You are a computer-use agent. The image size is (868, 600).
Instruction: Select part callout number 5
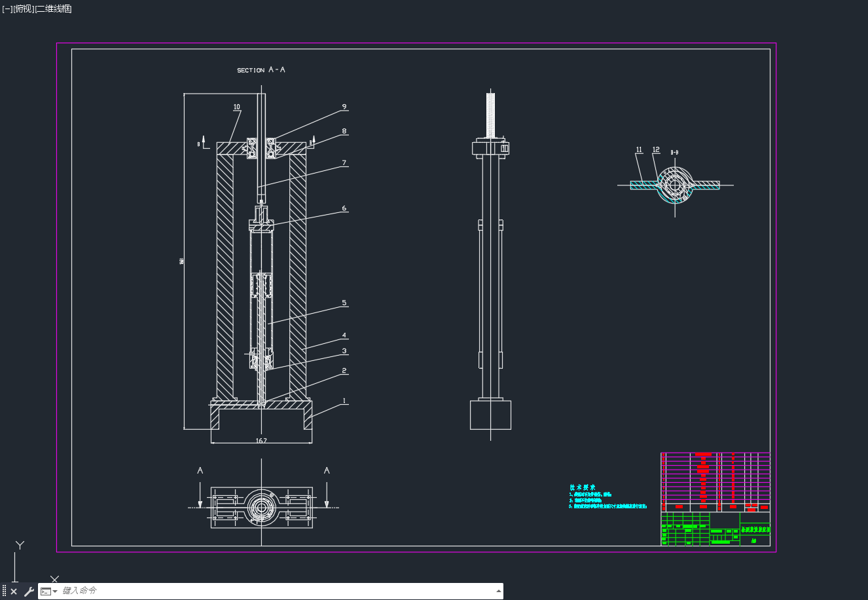(344, 303)
